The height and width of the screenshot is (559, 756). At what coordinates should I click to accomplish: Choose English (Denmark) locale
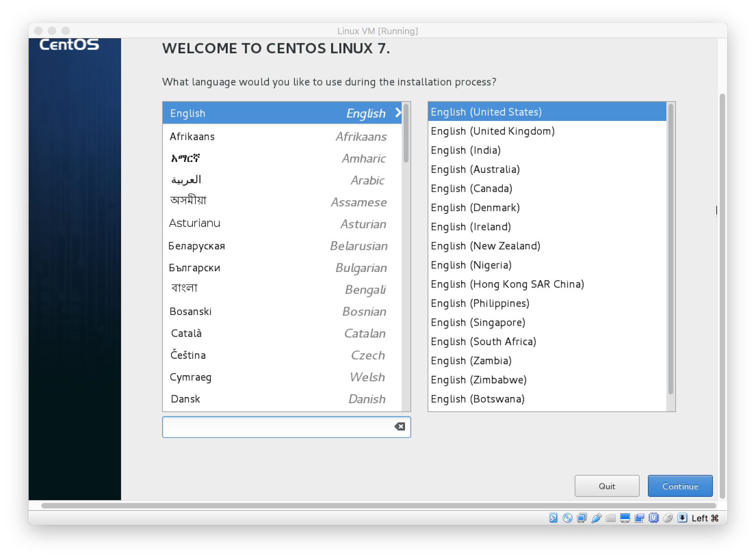click(547, 207)
